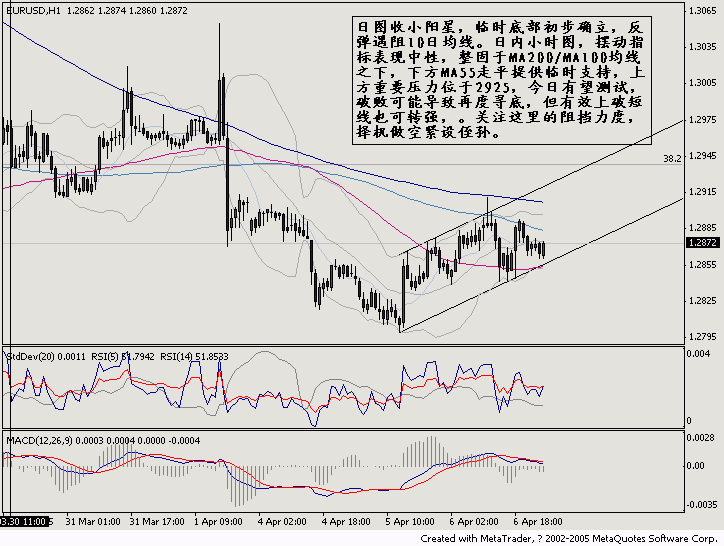The image size is (724, 546).
Task: Click the 1.2945 price axis label
Action: pyautogui.click(x=702, y=156)
